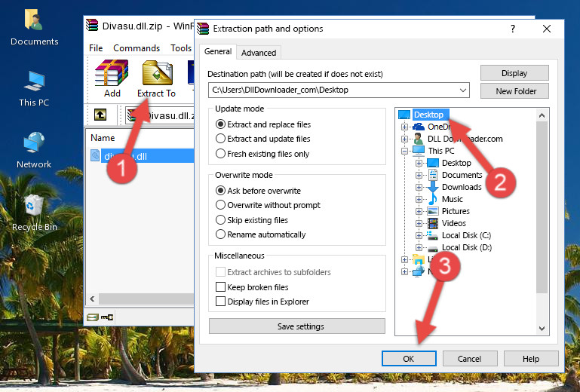580x392 pixels.
Task: Expand the DLL Downloader.com tree node
Action: [x=404, y=139]
